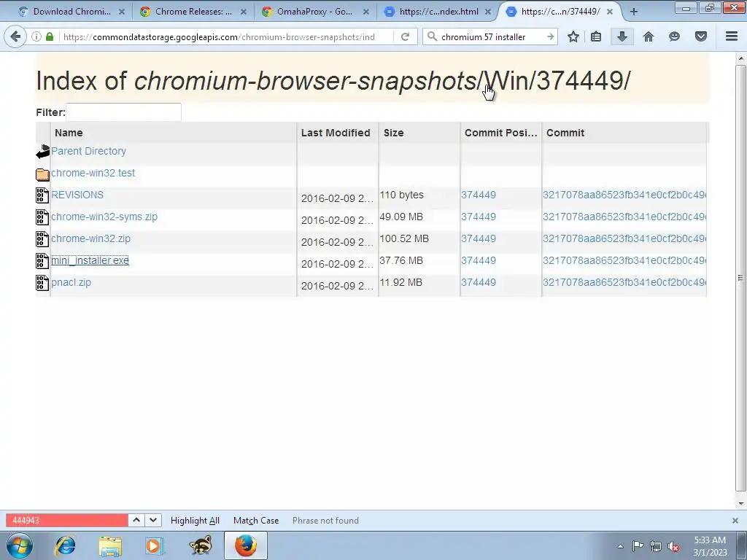747x560 pixels.
Task: Open the chat smiley toolbar icon
Action: coord(674,36)
